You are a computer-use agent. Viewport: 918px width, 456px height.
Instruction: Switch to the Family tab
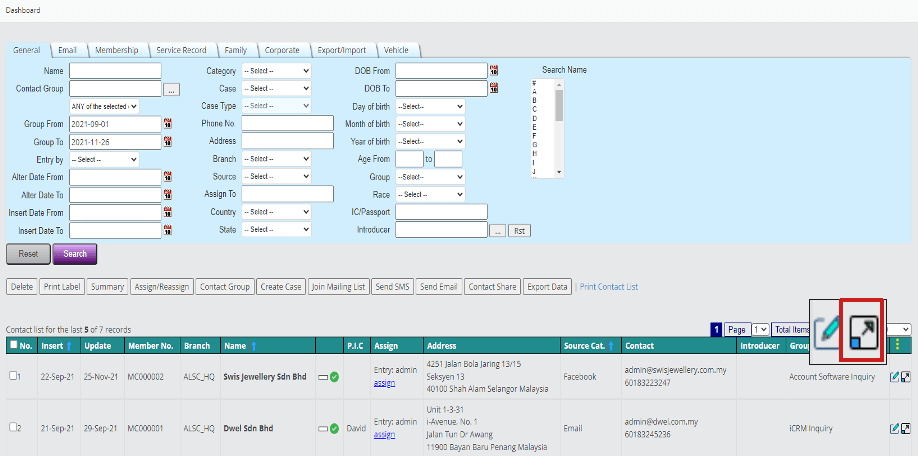point(235,50)
